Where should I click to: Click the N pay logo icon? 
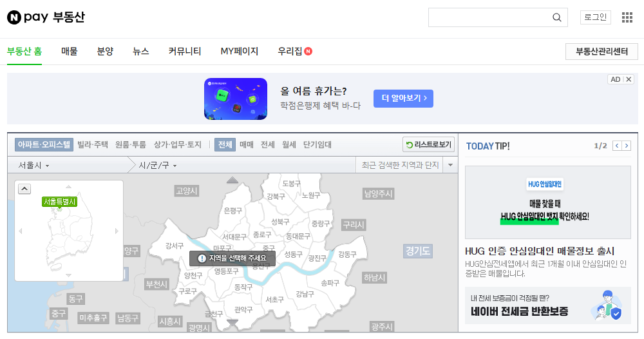click(x=14, y=17)
